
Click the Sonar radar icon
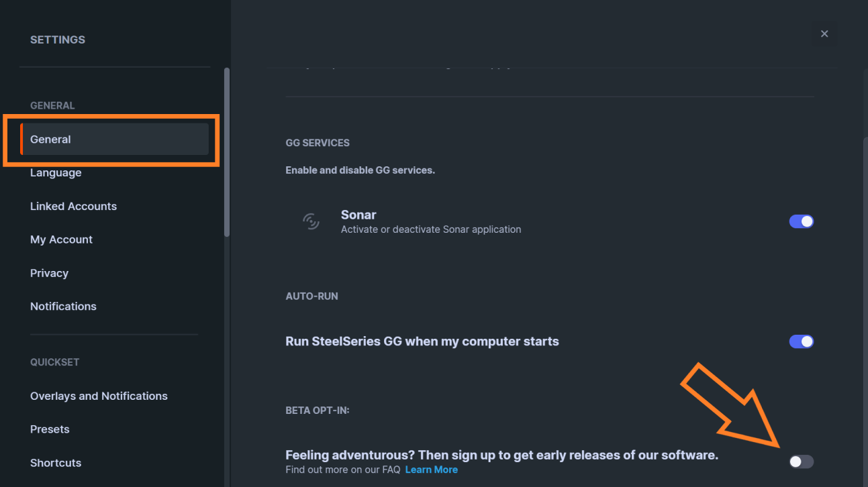point(310,221)
